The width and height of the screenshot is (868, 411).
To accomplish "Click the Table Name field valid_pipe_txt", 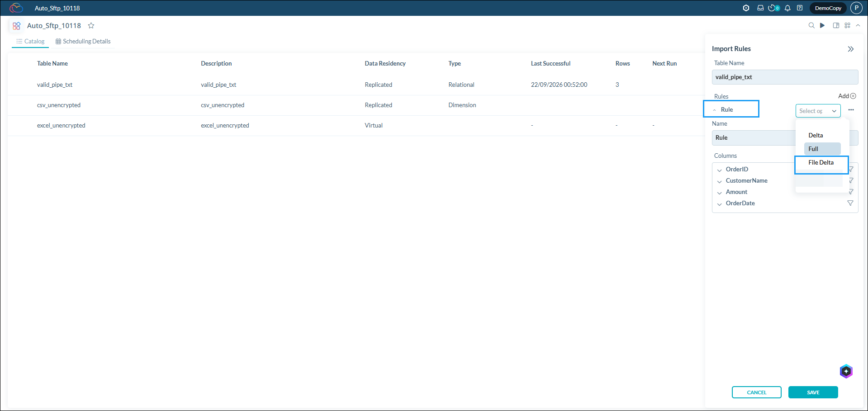I will click(785, 77).
